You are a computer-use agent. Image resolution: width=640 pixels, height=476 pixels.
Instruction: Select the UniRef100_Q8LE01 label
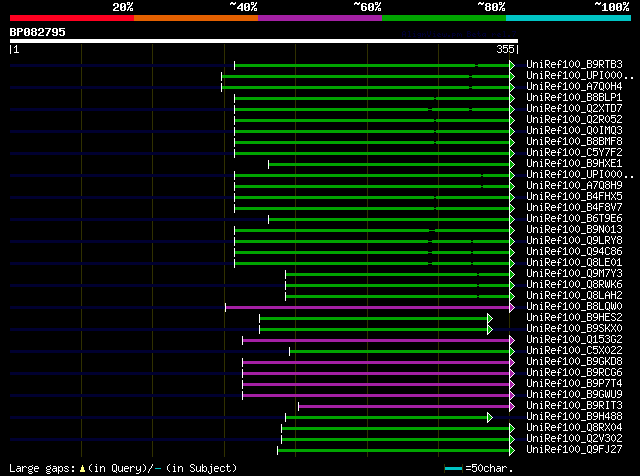click(x=574, y=263)
